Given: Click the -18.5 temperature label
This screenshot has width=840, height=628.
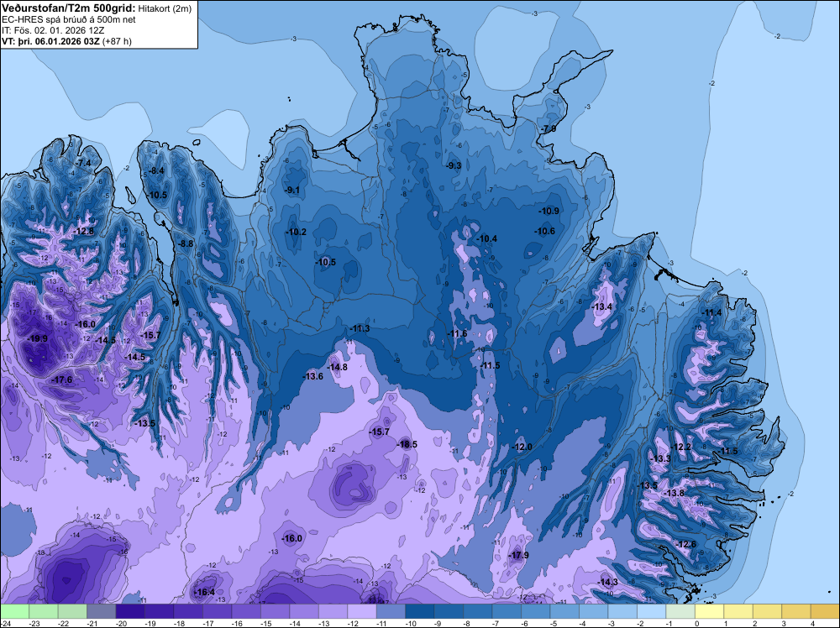Looking at the screenshot, I should 407,444.
